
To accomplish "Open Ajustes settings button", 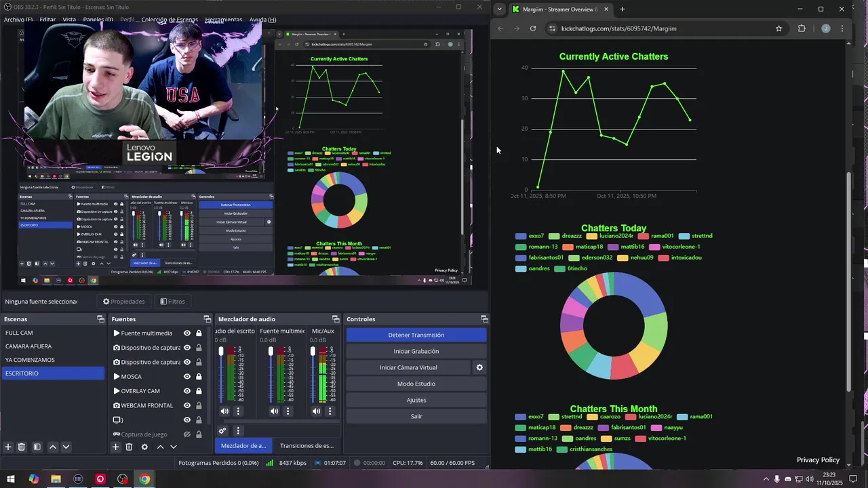I will (416, 400).
